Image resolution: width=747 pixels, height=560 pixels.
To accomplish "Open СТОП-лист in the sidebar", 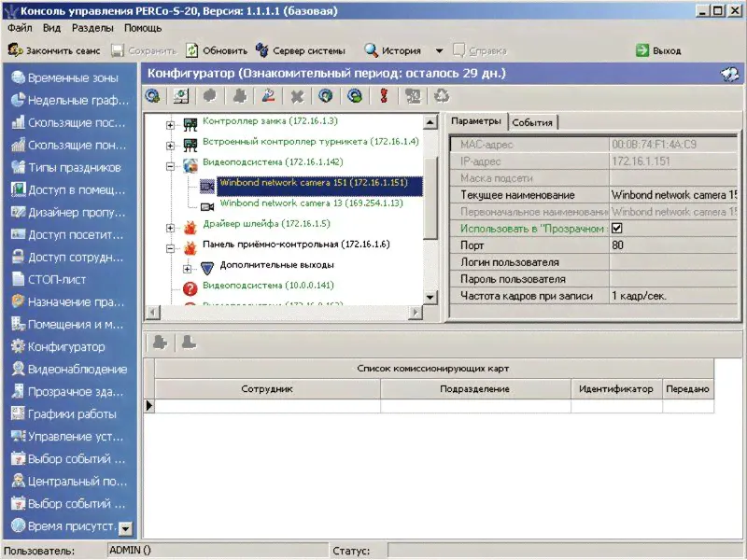I will [58, 279].
